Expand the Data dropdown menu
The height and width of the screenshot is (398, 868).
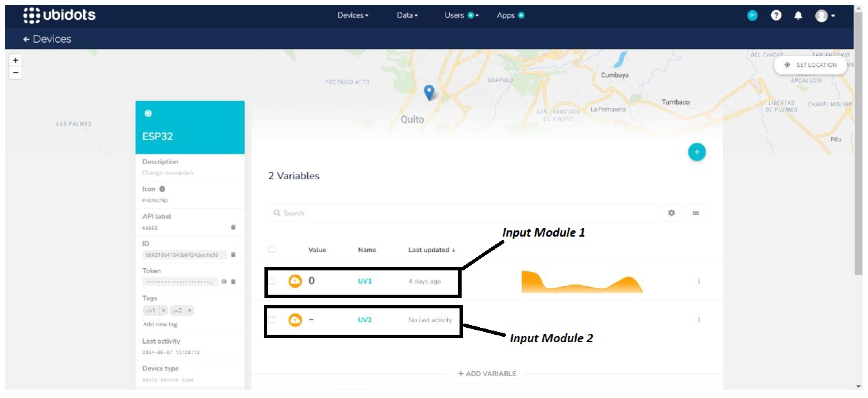[x=407, y=15]
